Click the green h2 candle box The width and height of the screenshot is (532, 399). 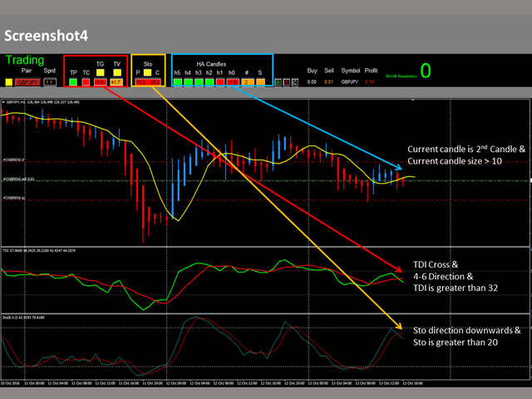coord(209,82)
